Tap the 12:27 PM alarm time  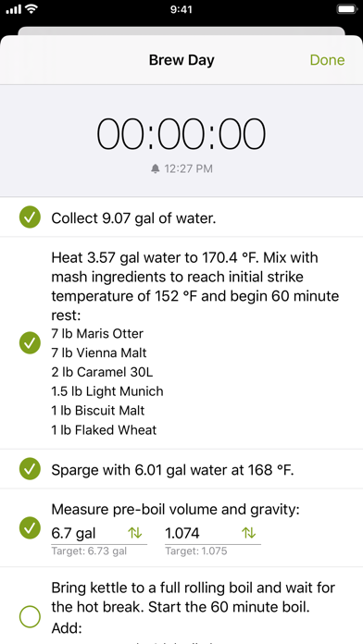189,168
